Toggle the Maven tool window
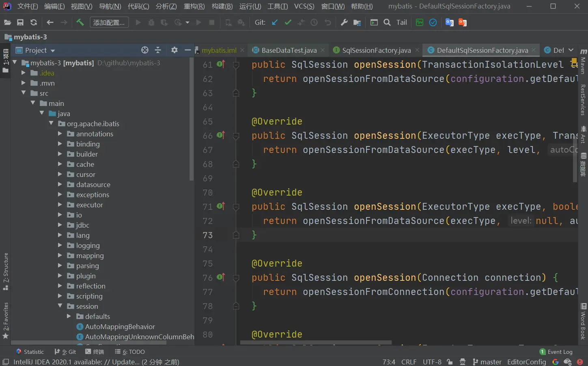 583,62
